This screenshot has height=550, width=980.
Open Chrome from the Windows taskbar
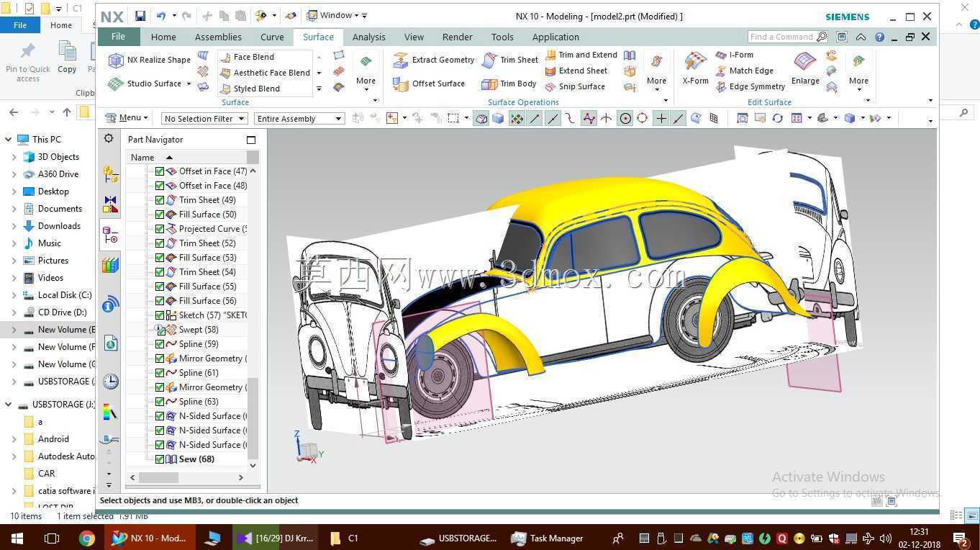pos(86,538)
